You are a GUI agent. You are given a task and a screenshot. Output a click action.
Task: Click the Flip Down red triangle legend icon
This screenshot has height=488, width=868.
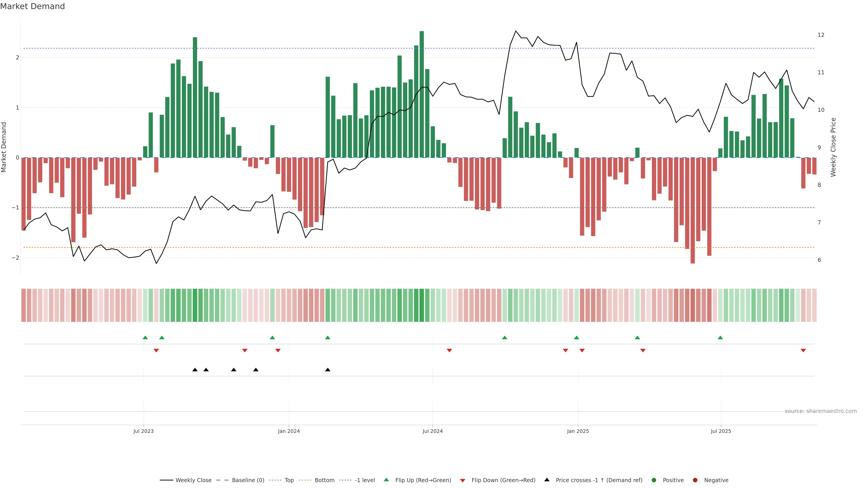462,480
